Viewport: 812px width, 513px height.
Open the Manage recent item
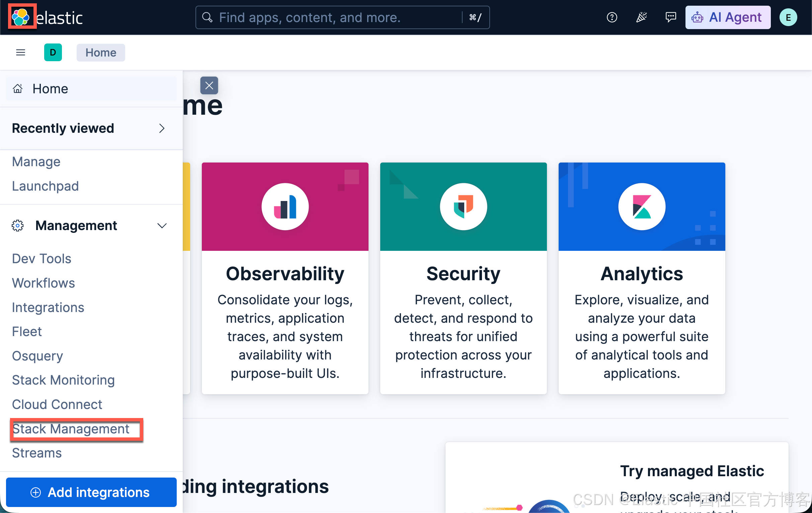coord(36,162)
